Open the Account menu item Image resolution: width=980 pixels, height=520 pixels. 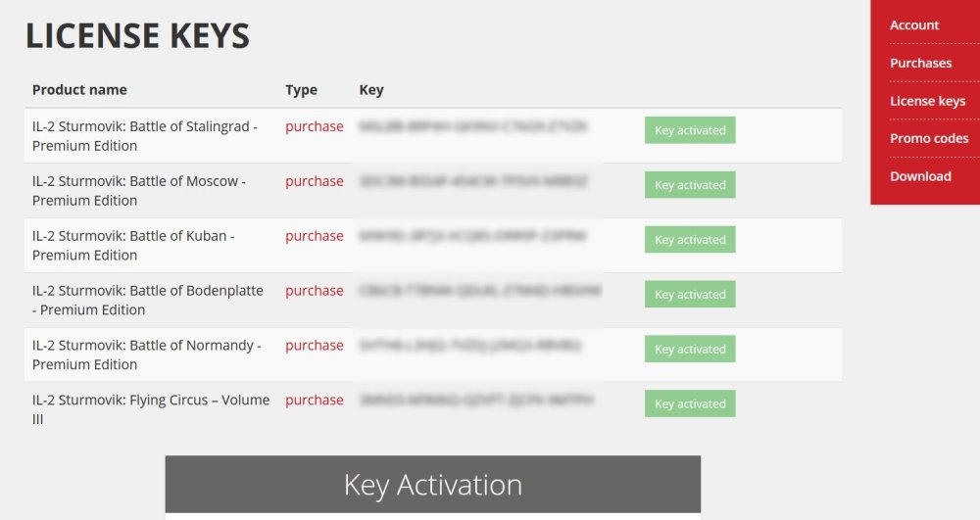tap(913, 25)
